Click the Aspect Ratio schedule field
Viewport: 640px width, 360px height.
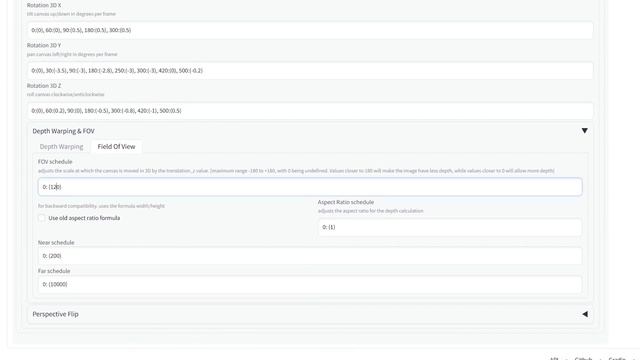pos(450,227)
